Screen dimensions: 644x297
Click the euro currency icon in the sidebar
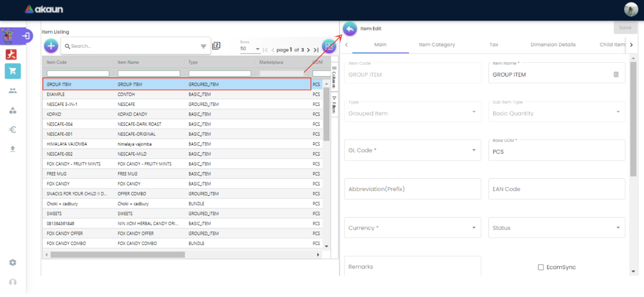click(x=13, y=130)
